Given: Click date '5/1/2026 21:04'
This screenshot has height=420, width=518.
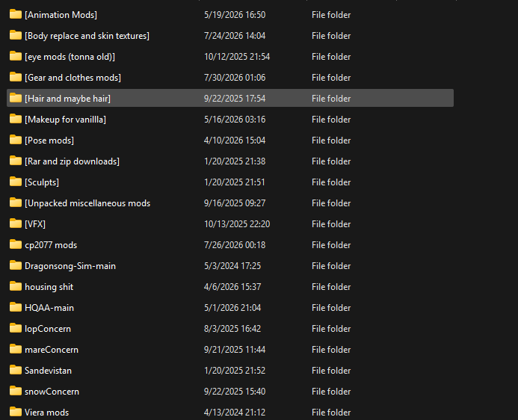Looking at the screenshot, I should coord(232,308).
